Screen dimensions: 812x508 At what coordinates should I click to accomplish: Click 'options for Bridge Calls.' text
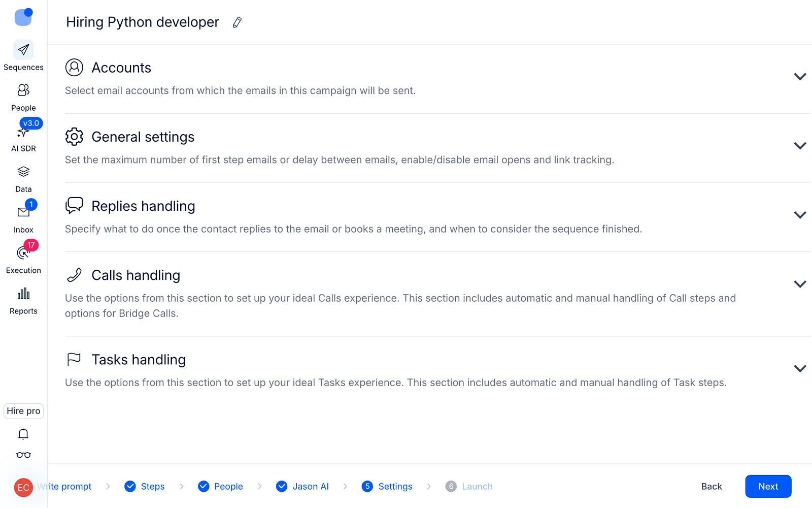pos(122,313)
